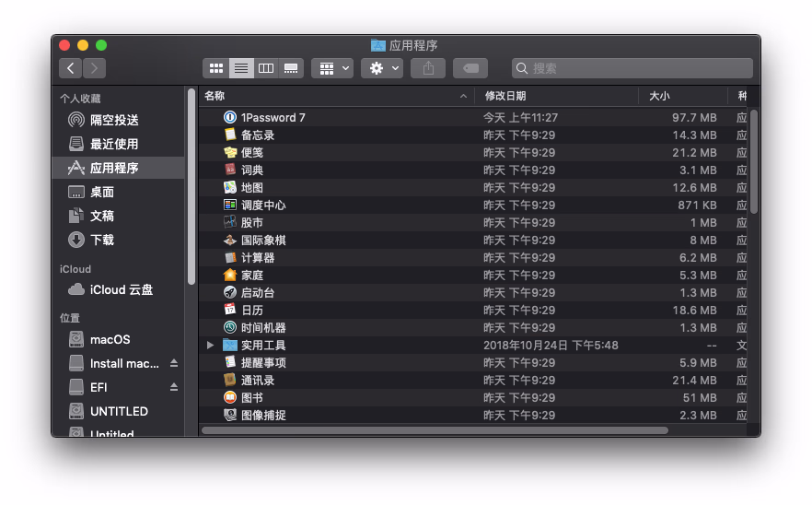The width and height of the screenshot is (812, 505).
Task: Expand the 实用工具 folder disclosure triangle
Action: (211, 346)
